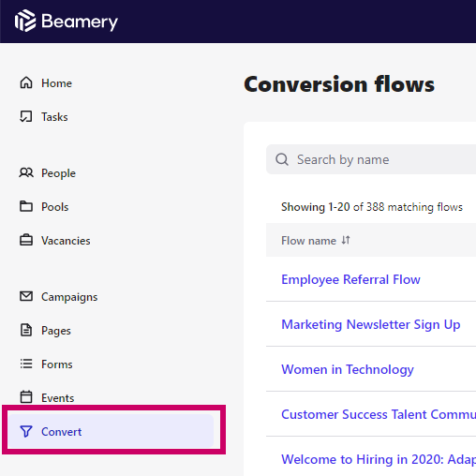Click the Pages document icon
Screen dimensions: 476x476
(x=26, y=330)
